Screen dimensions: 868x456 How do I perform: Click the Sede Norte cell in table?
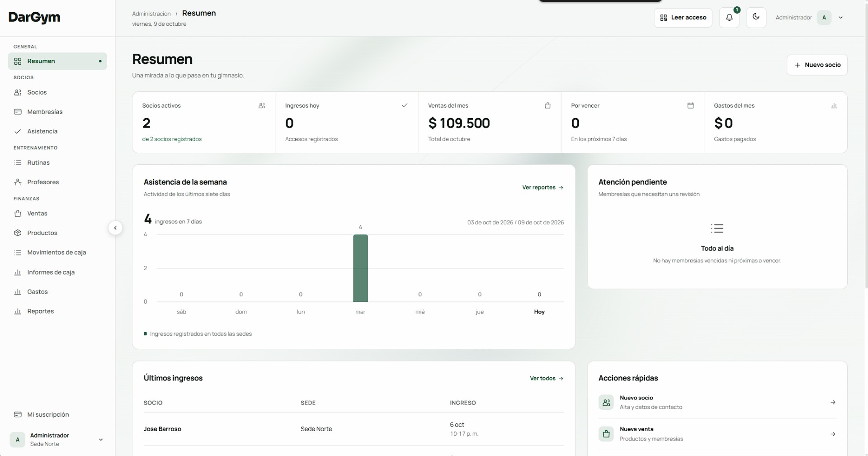[316, 429]
